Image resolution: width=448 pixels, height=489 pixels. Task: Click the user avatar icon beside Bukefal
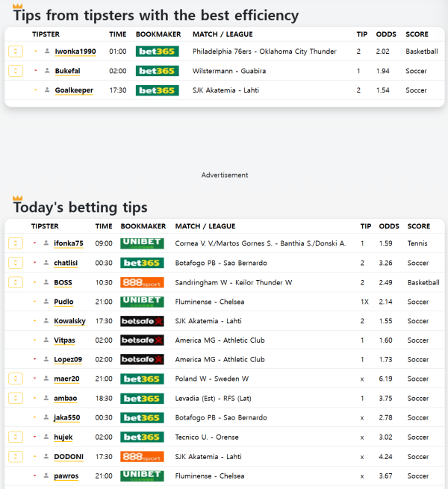pos(47,71)
